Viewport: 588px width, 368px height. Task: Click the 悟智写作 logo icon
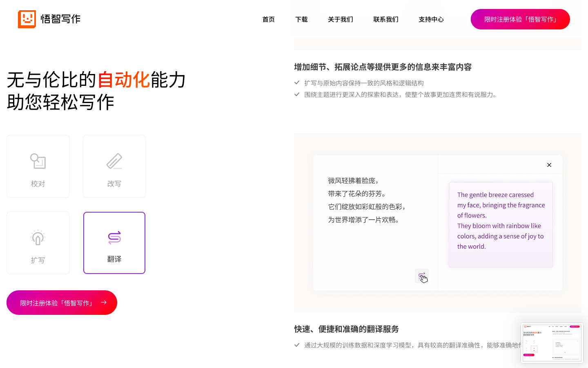point(27,19)
